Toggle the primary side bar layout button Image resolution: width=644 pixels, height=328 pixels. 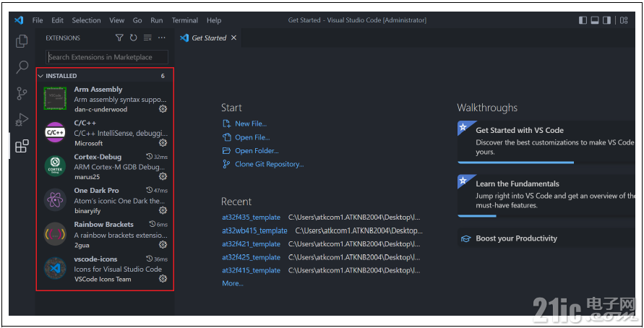pyautogui.click(x=583, y=20)
